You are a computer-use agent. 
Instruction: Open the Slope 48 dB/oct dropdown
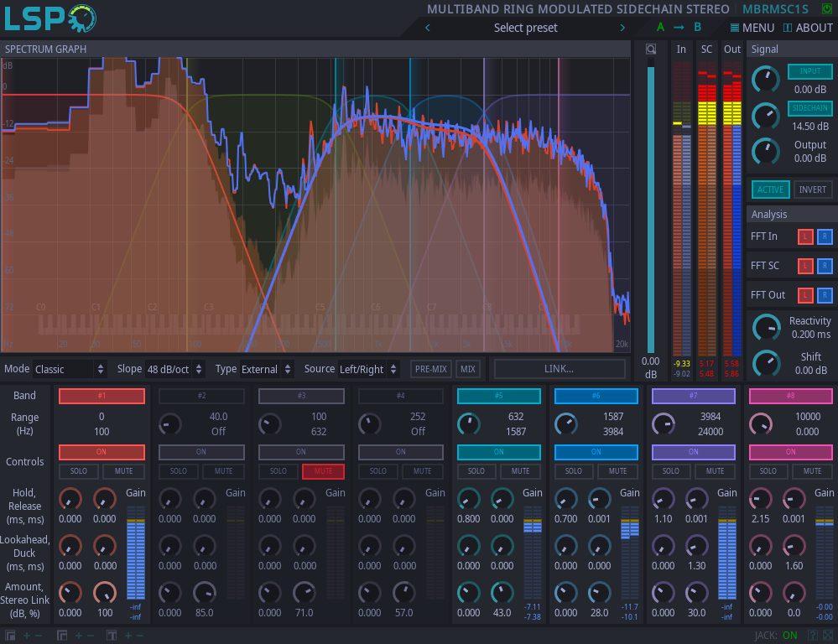pyautogui.click(x=174, y=369)
